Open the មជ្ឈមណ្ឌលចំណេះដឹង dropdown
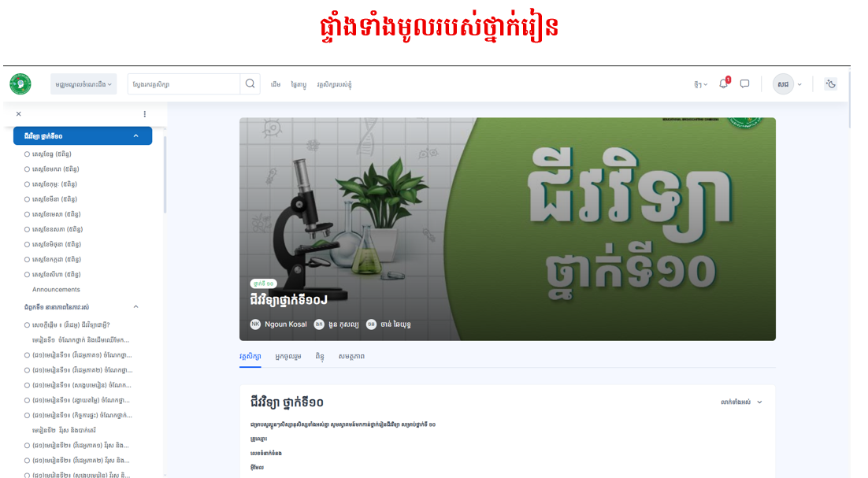The image size is (868, 478). point(83,84)
